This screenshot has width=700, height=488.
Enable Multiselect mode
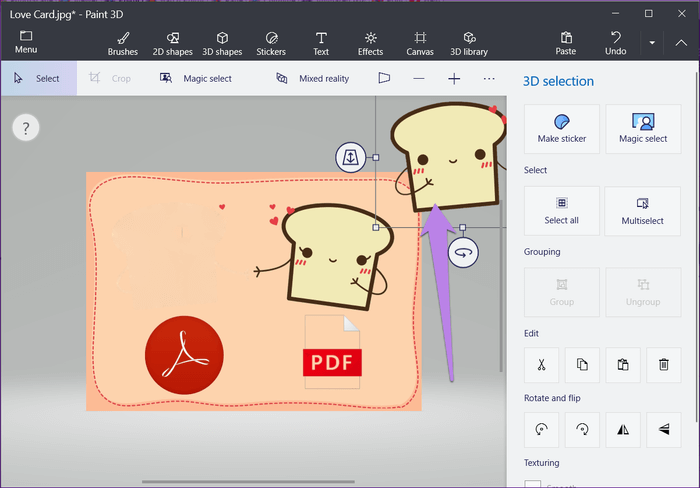(x=643, y=210)
